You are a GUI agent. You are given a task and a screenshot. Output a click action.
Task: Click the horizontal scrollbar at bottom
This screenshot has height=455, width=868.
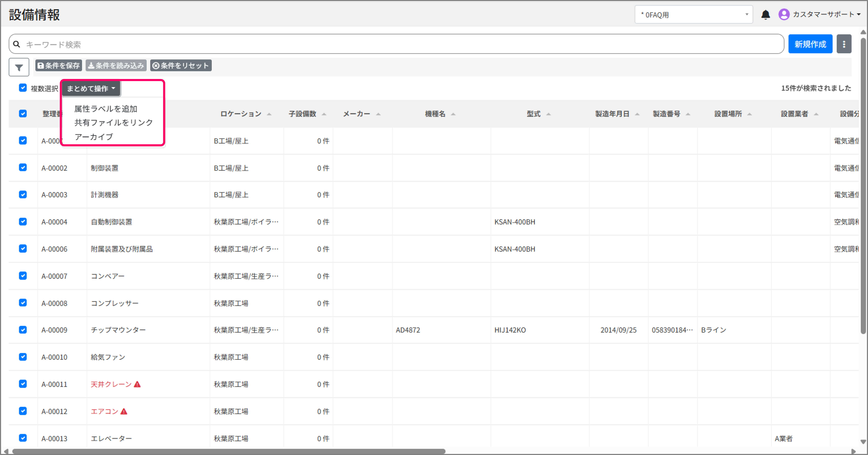pyautogui.click(x=229, y=451)
